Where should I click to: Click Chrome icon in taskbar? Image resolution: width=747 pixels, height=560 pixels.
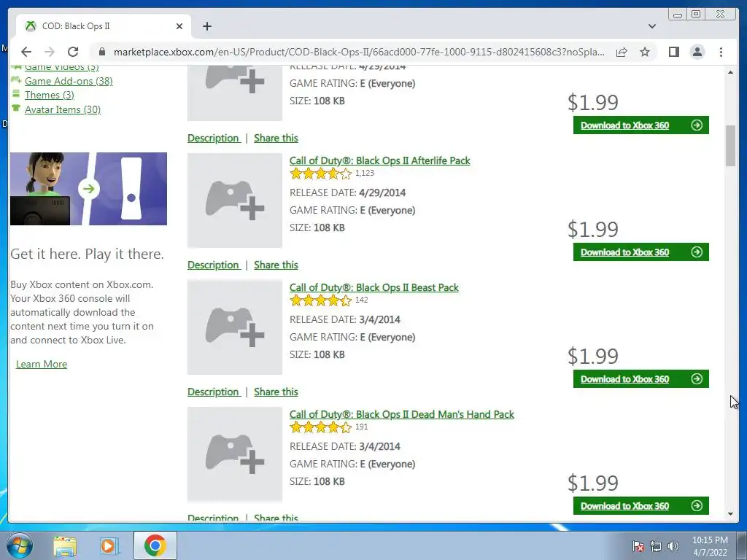[x=155, y=545]
